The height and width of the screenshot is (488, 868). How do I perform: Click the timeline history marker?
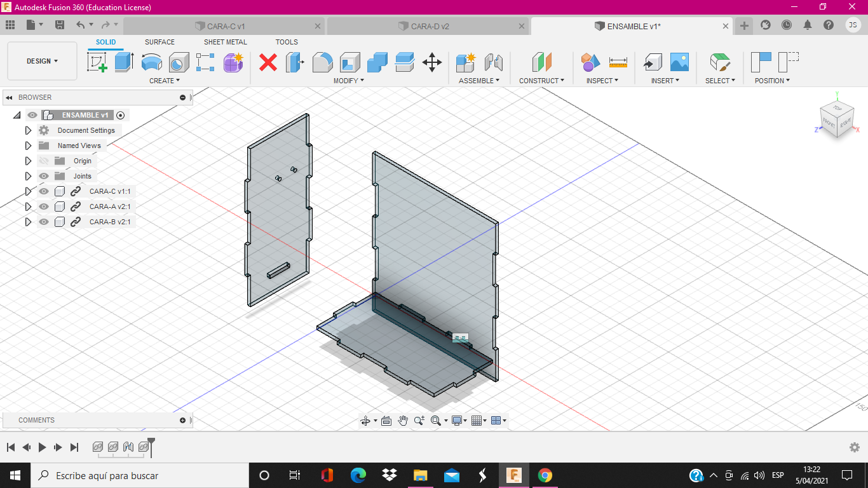click(151, 447)
